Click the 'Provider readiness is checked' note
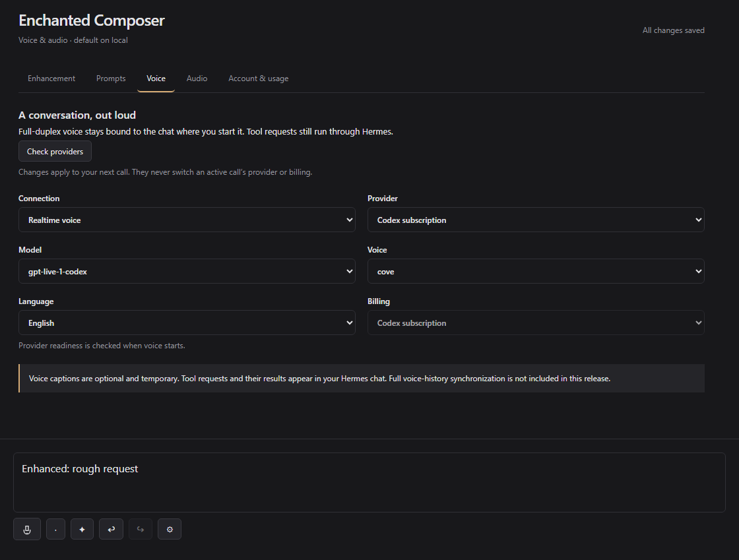739x560 pixels. click(x=102, y=346)
